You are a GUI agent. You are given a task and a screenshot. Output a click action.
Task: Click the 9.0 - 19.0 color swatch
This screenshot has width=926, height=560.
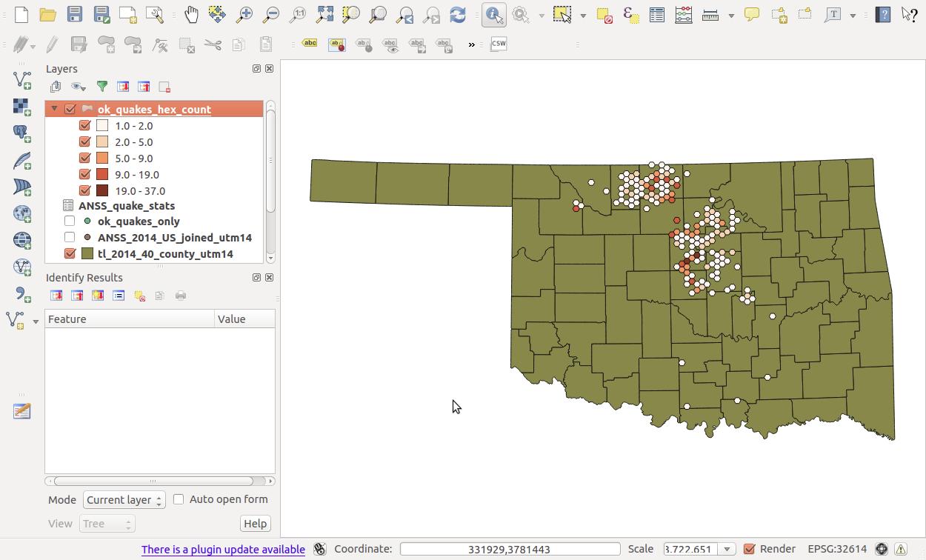[x=102, y=174]
